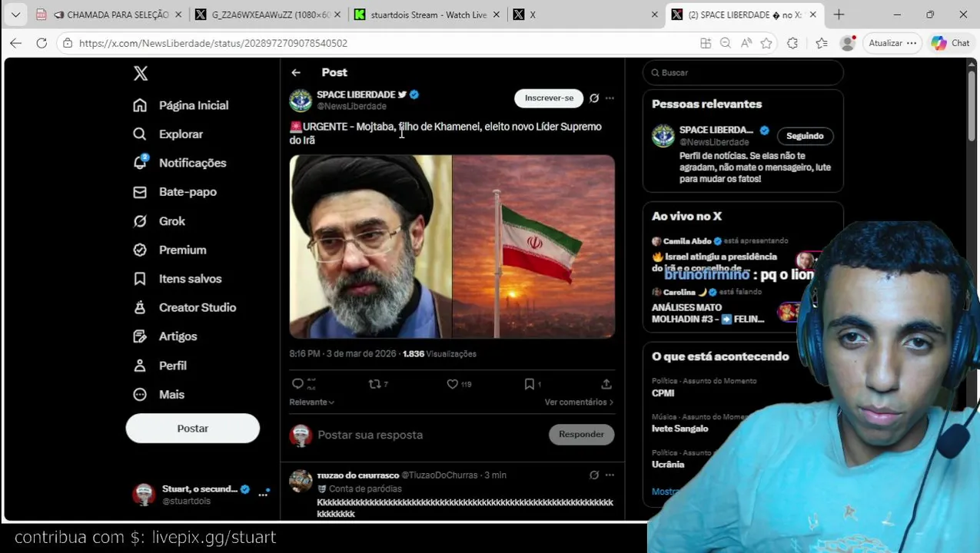This screenshot has height=553, width=980.
Task: Click the browser address bar URL
Action: (x=213, y=43)
